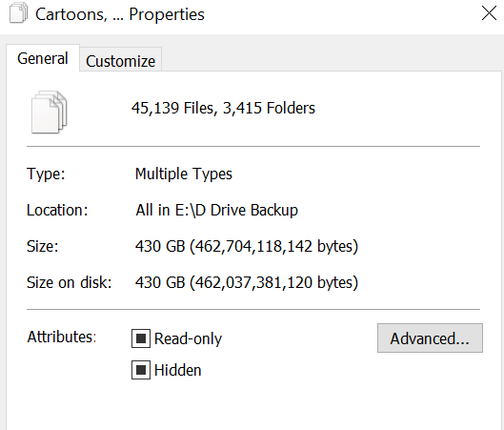The image size is (504, 430).
Task: Click the 462,704,118,142 bytes size value
Action: [x=273, y=247]
